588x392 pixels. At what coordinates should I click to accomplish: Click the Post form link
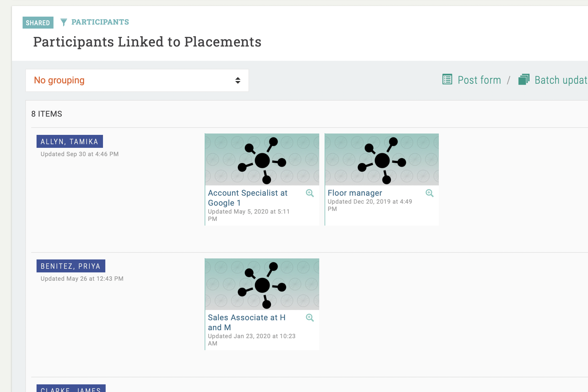(x=479, y=80)
